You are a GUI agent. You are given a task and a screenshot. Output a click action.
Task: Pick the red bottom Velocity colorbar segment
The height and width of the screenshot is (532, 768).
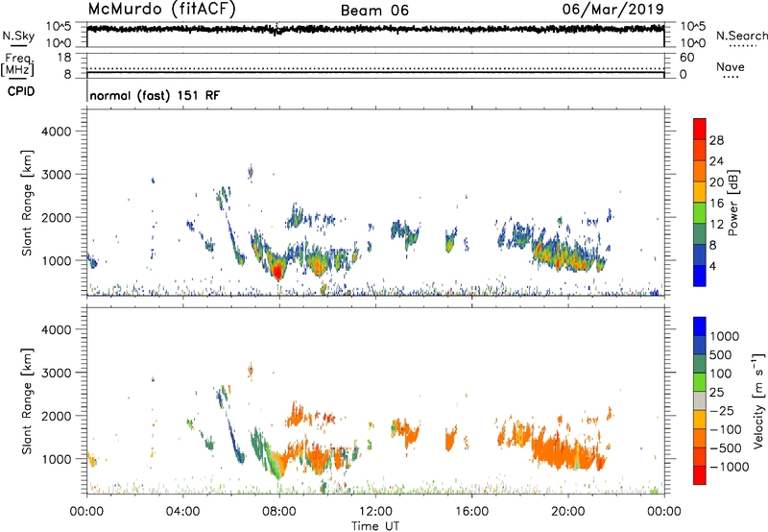(x=700, y=475)
